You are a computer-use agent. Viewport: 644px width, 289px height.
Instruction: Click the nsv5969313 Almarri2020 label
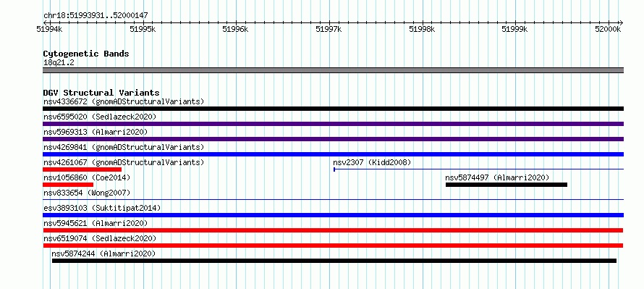coord(96,132)
